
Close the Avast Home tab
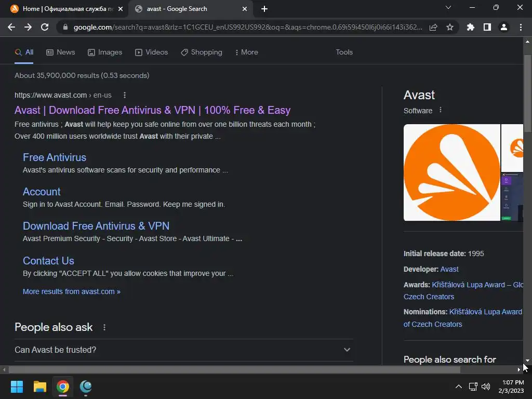121,9
